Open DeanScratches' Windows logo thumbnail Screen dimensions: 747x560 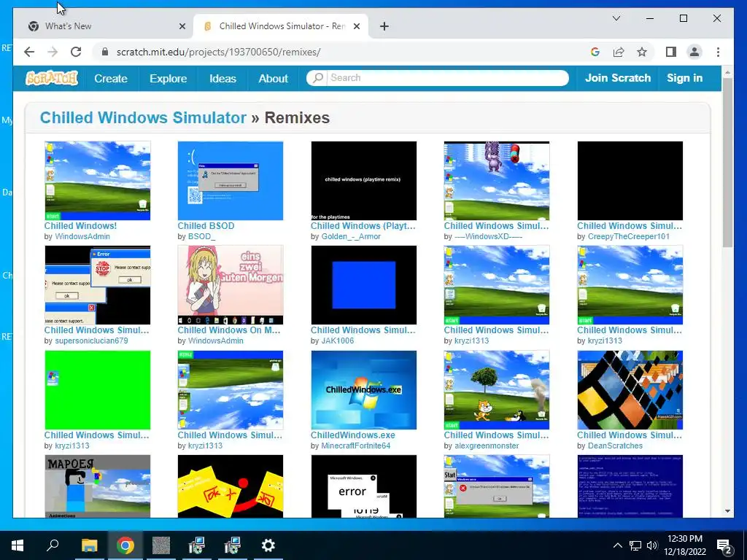point(630,390)
